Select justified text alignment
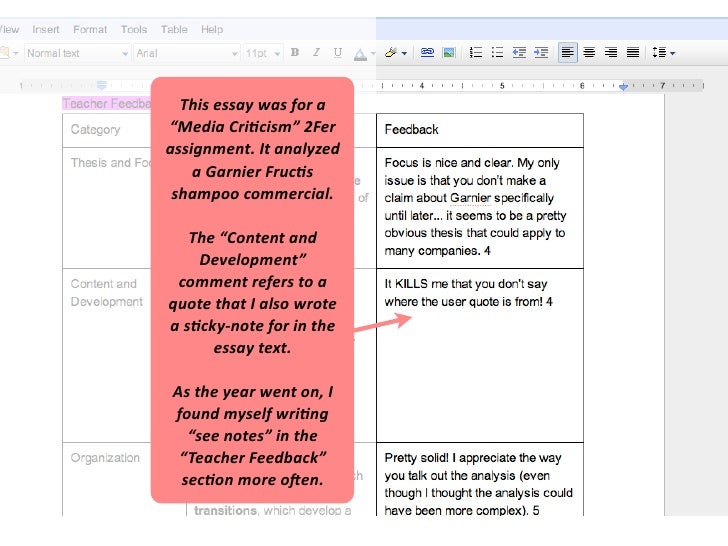This screenshot has height=546, width=728. coord(633,52)
